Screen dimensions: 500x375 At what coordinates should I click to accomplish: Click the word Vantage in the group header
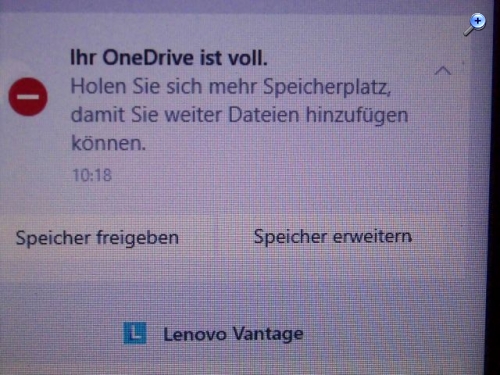(268, 334)
